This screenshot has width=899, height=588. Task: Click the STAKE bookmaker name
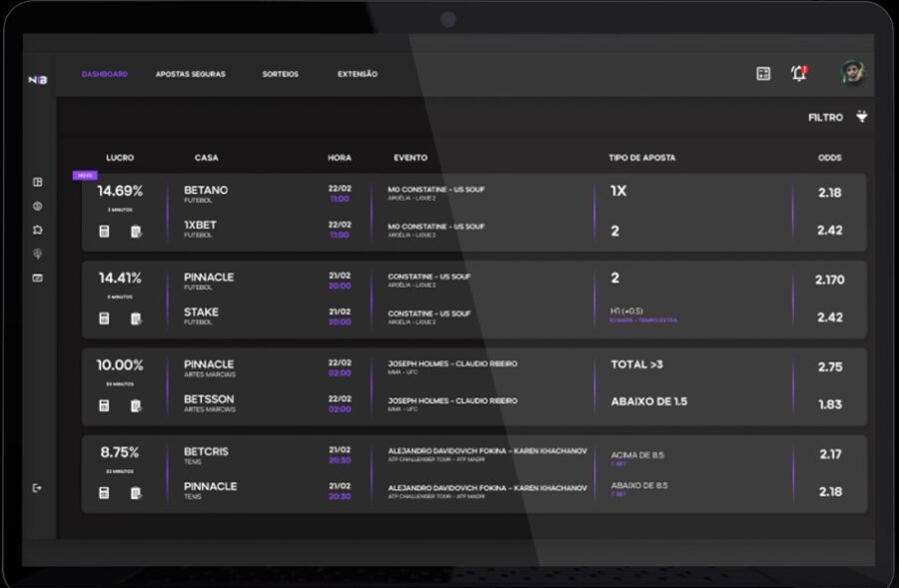pyautogui.click(x=201, y=311)
